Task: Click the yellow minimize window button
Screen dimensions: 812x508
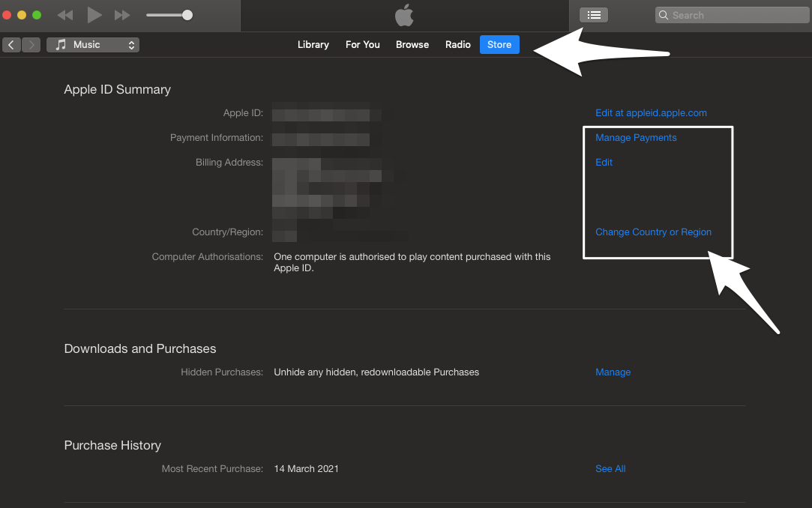Action: tap(22, 15)
